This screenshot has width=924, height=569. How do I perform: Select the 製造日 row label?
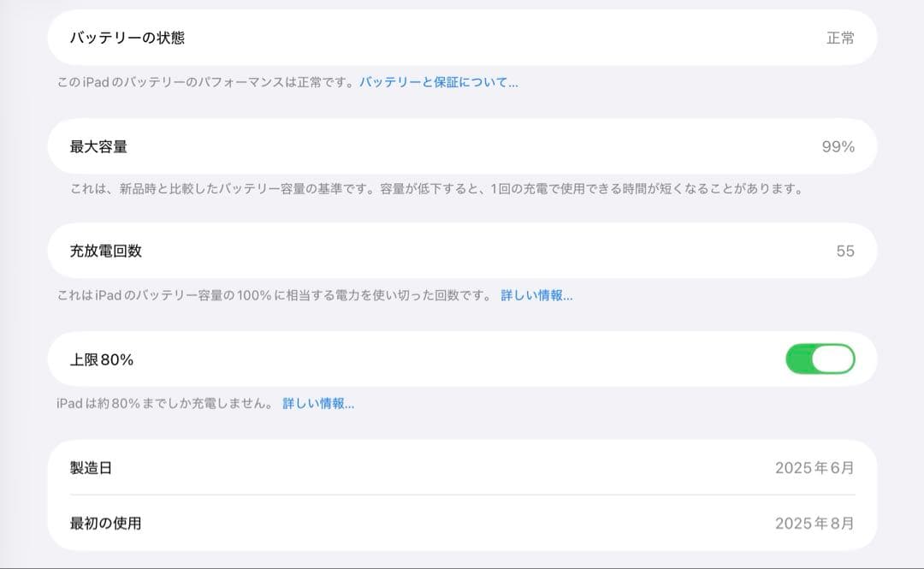point(91,468)
